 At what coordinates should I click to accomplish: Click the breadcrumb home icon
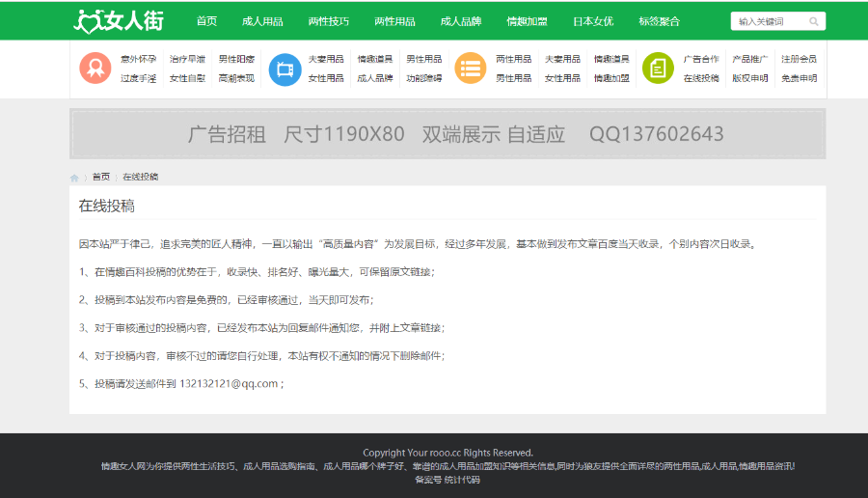click(x=74, y=178)
